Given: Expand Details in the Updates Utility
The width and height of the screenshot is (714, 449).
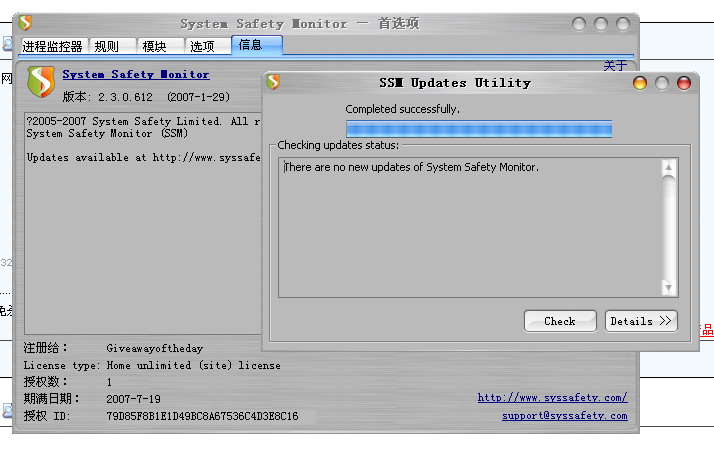Looking at the screenshot, I should click(x=641, y=321).
